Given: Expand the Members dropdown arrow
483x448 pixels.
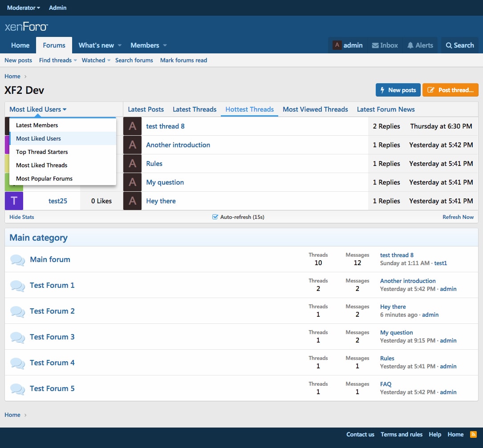Looking at the screenshot, I should click(x=165, y=45).
